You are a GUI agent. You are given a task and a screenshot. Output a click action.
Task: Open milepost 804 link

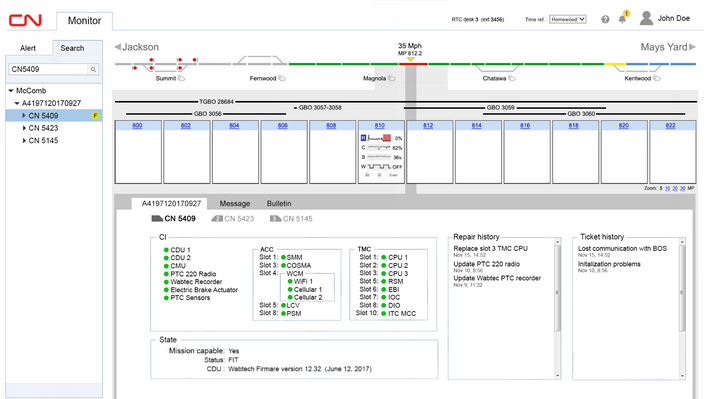pyautogui.click(x=234, y=125)
